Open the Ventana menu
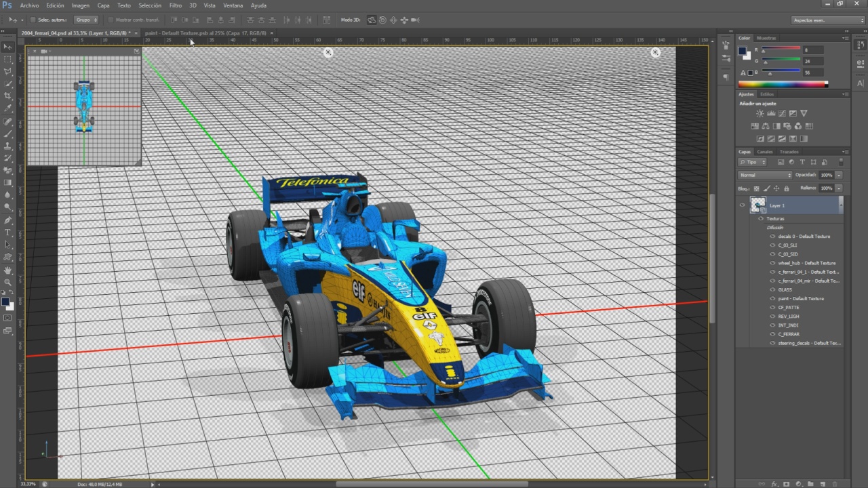The height and width of the screenshot is (488, 868). pos(233,5)
